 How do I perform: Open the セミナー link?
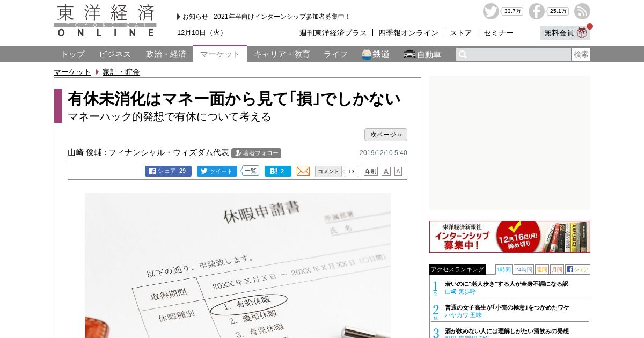(x=499, y=33)
